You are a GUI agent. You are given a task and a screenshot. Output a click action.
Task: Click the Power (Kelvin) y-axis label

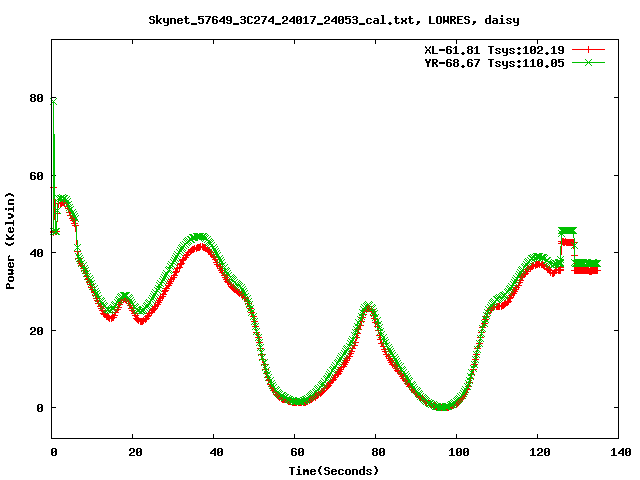pyautogui.click(x=10, y=241)
